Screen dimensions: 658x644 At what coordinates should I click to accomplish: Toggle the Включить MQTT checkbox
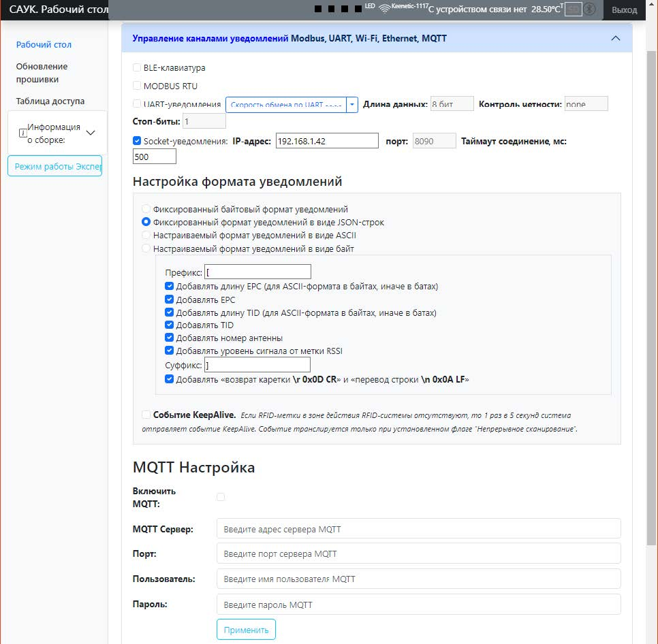coord(221,497)
